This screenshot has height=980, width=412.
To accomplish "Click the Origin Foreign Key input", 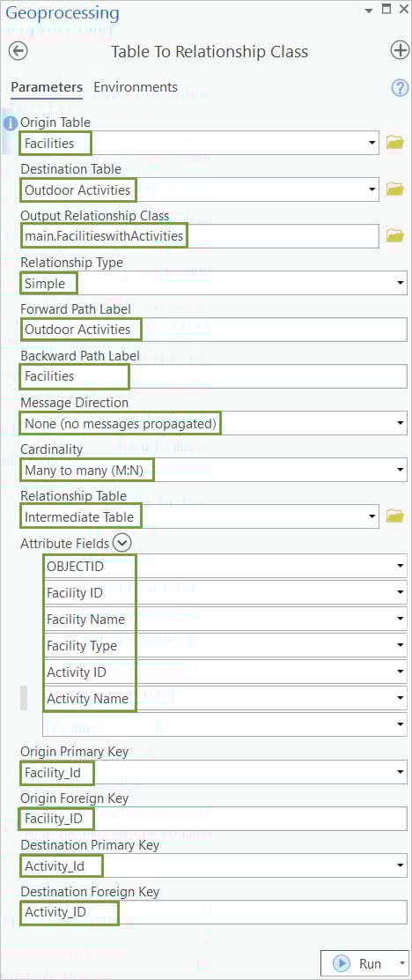I will coord(214,819).
